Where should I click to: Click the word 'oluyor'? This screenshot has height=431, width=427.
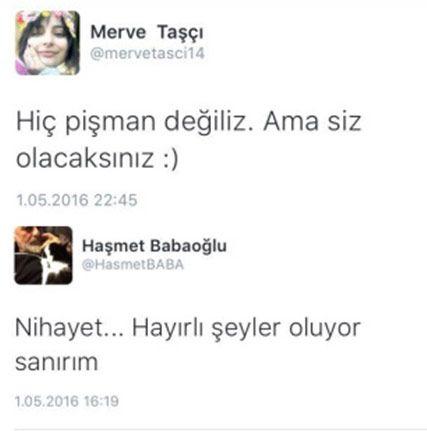tap(324, 328)
